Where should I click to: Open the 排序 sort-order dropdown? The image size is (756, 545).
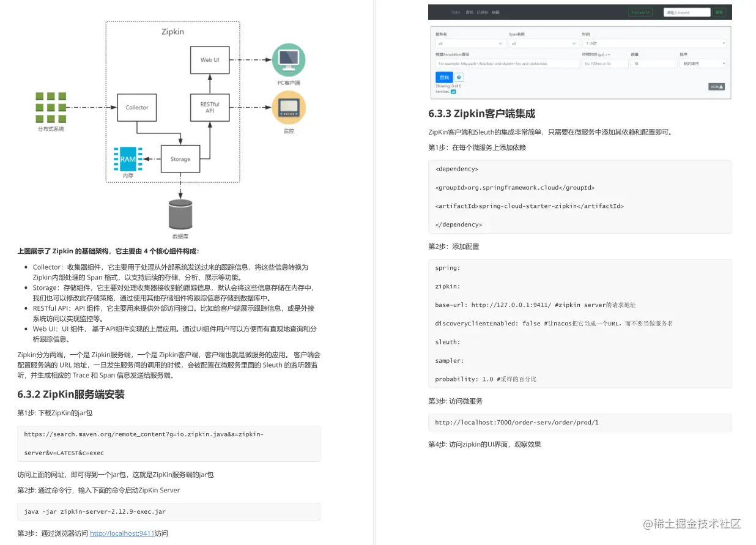(x=703, y=63)
